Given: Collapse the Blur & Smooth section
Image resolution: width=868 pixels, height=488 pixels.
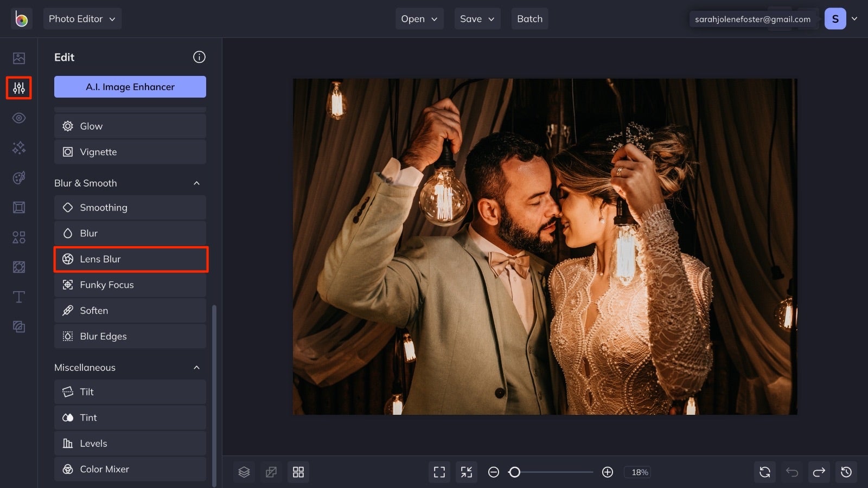Looking at the screenshot, I should 197,183.
